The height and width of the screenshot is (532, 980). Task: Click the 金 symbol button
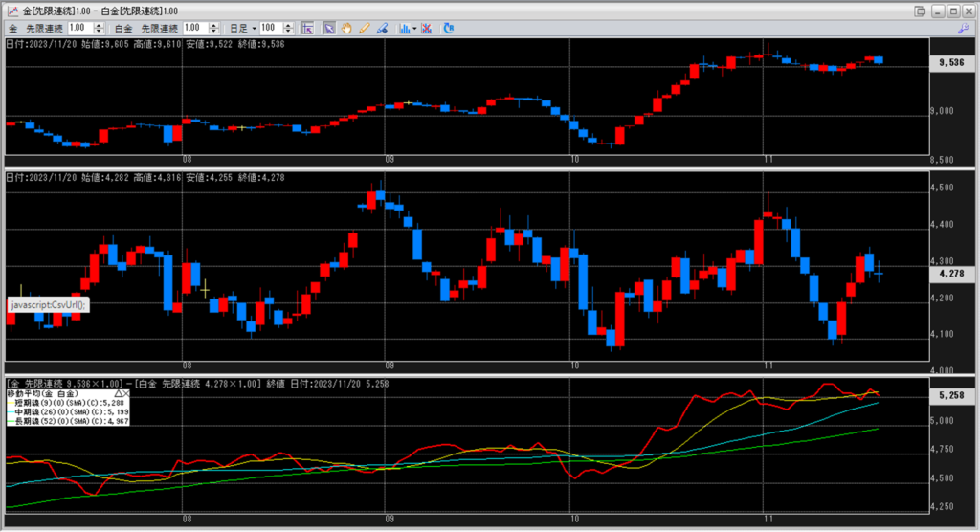click(12, 29)
